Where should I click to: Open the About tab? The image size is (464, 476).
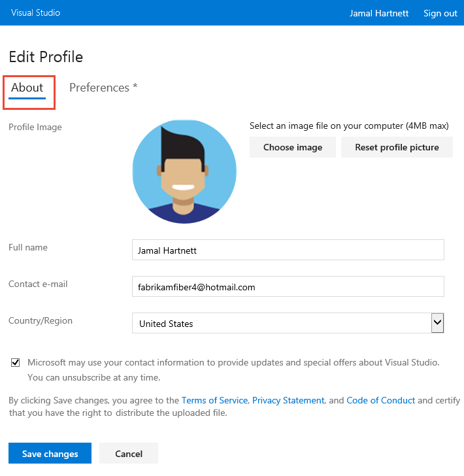tap(27, 88)
